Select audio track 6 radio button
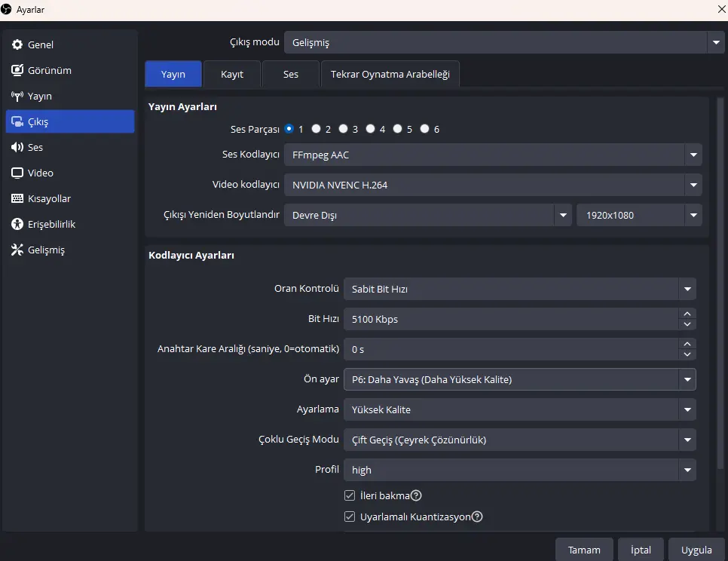Screen dimensions: 728x561 click(x=425, y=129)
